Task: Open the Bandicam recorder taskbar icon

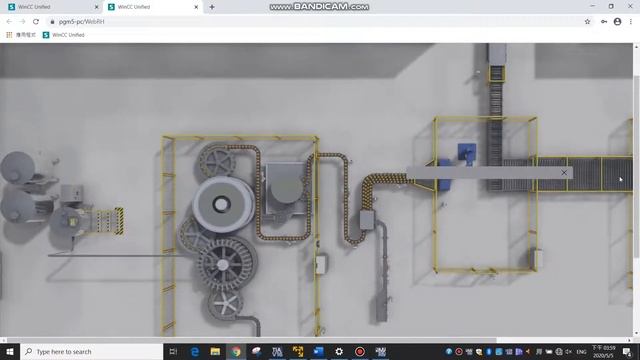Action: [x=360, y=351]
